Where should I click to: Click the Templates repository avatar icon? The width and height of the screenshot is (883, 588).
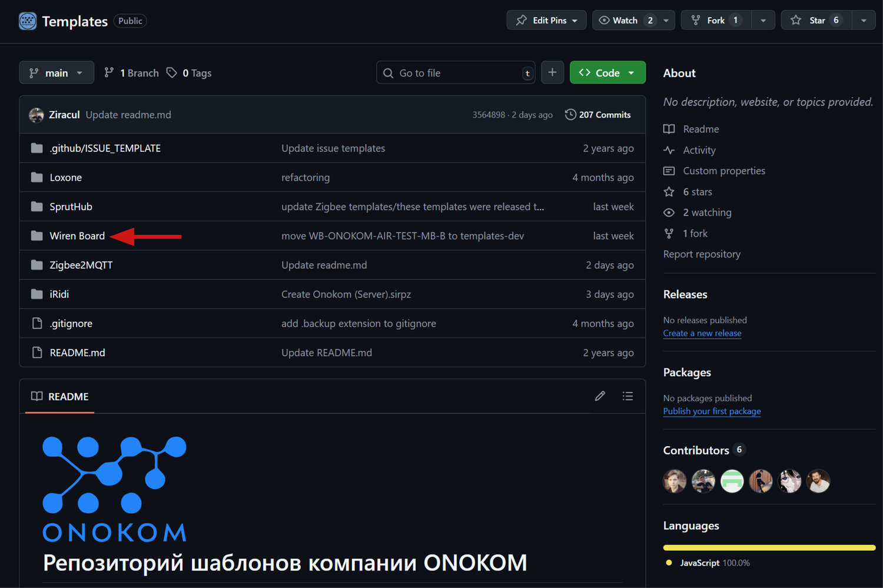pyautogui.click(x=28, y=21)
